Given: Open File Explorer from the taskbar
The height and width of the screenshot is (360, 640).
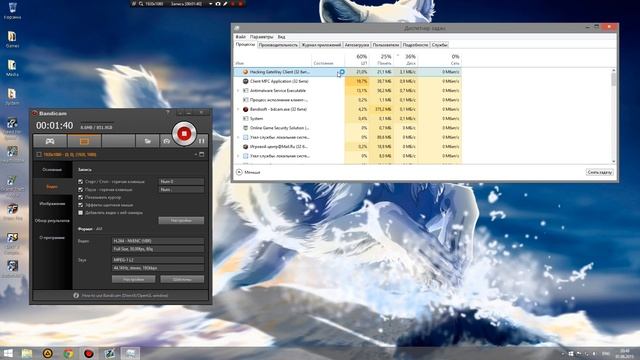Looking at the screenshot, I should coord(27,353).
